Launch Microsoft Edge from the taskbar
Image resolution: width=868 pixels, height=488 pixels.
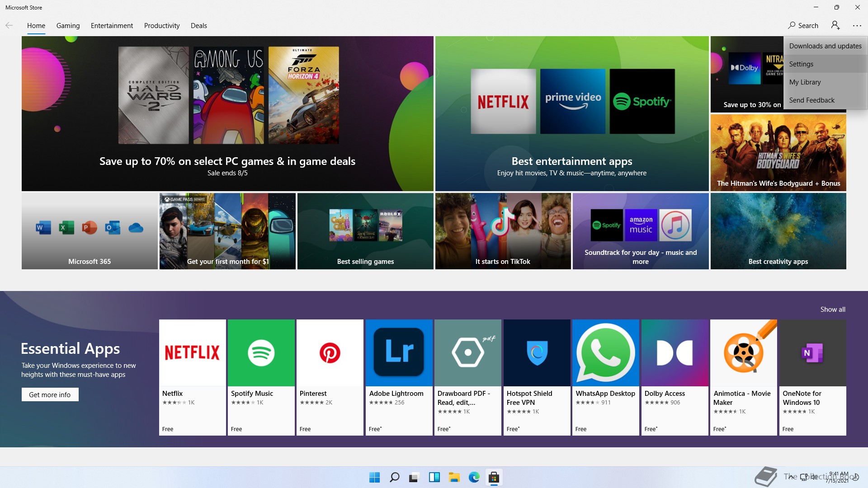[x=474, y=477]
